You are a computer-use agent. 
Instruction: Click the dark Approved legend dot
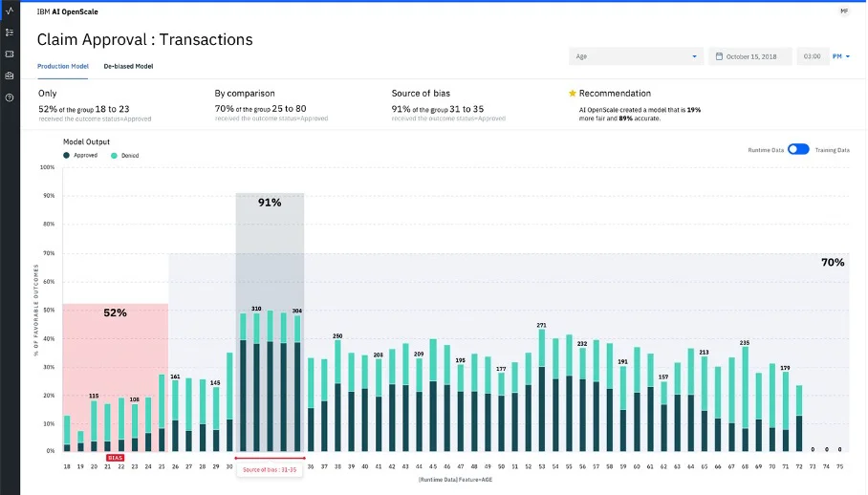pos(66,156)
